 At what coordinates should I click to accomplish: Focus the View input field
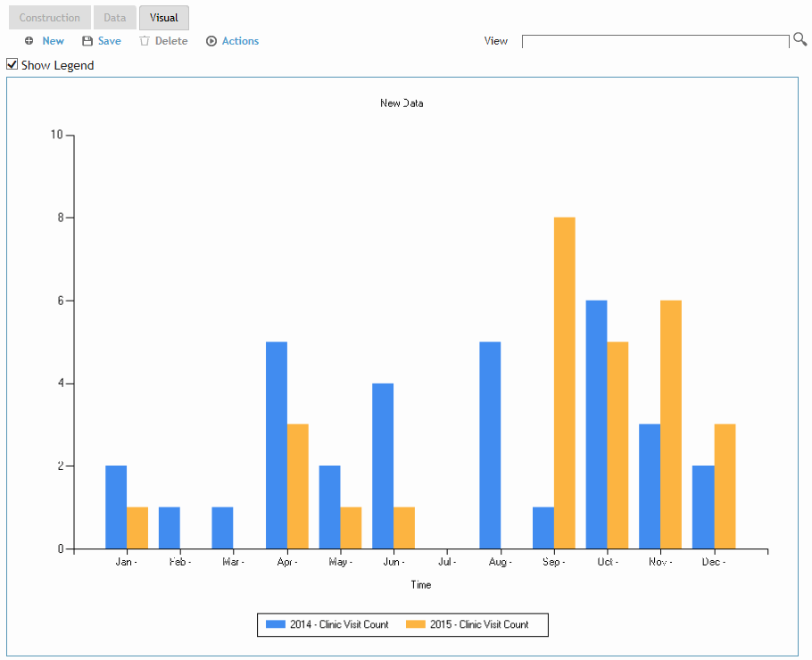(x=656, y=41)
